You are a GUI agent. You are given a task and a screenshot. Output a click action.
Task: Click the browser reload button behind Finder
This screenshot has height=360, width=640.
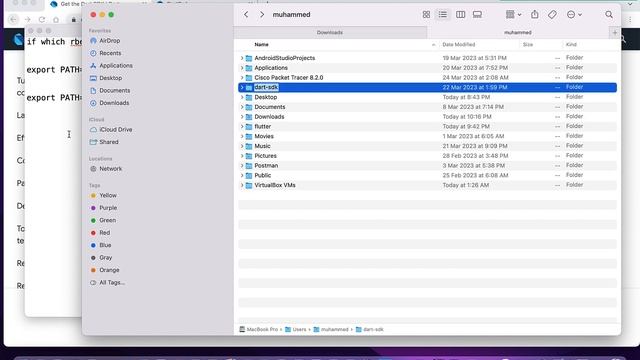coord(42,20)
